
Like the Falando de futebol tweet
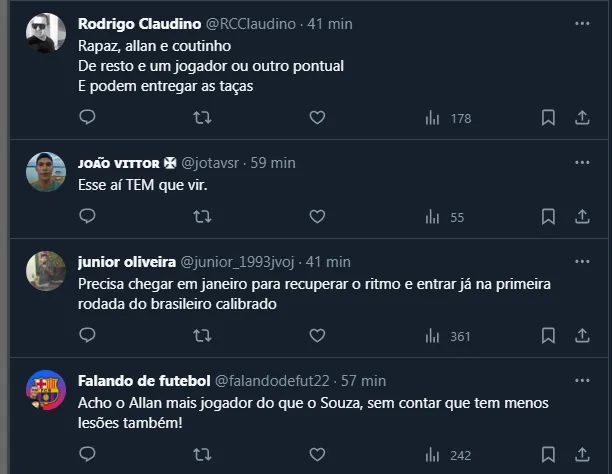click(317, 455)
